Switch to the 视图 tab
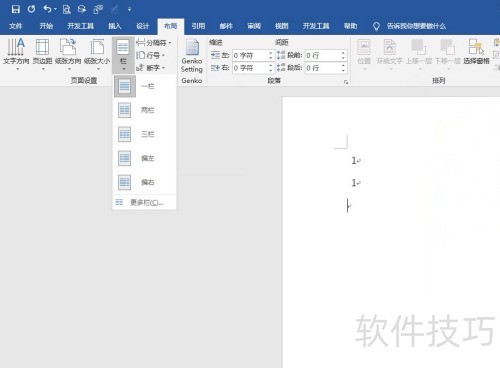Image resolution: width=500 pixels, height=368 pixels. coord(282,26)
